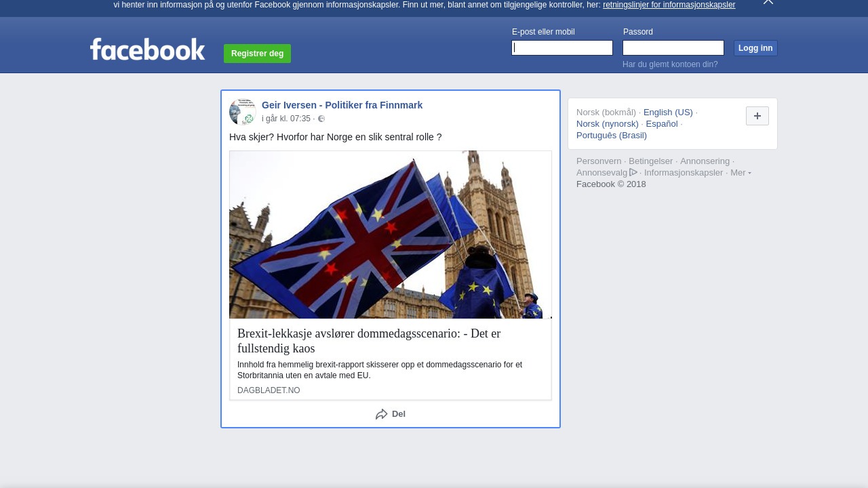
Task: Open the Informasjonskapsler footer link
Action: 684,173
